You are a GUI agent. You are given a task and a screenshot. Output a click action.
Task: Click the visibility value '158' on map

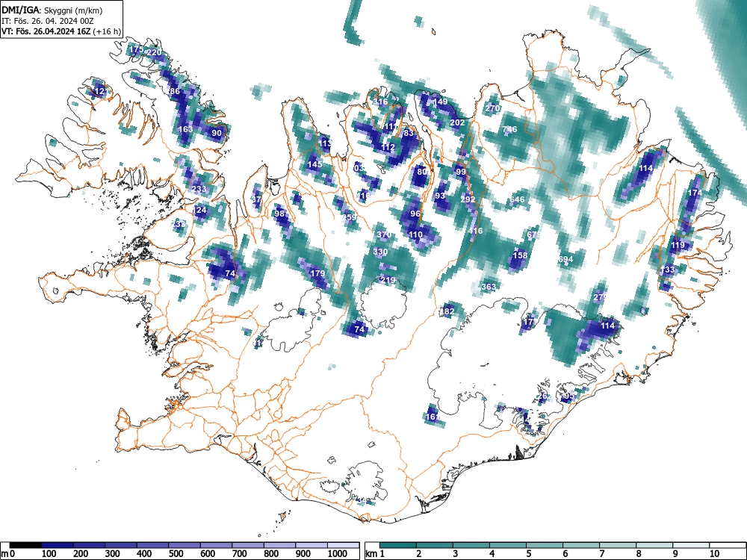click(520, 255)
